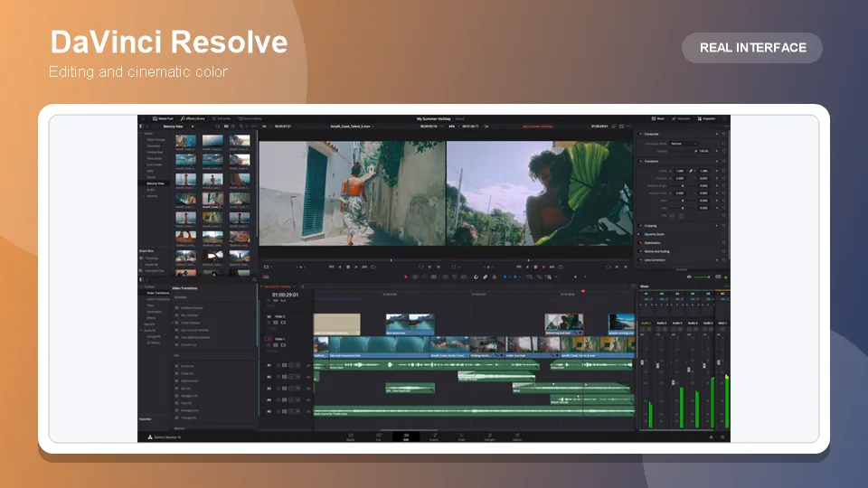The height and width of the screenshot is (488, 868).
Task: Open the Project Manager home icon
Action: pos(712,437)
